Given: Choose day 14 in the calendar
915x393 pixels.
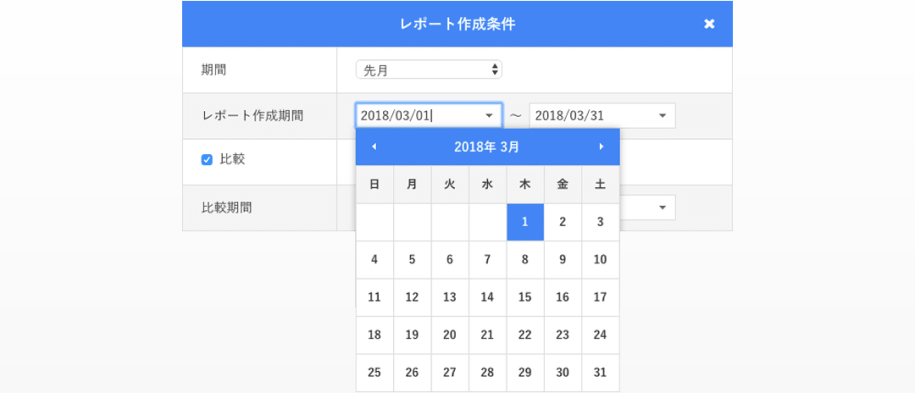Looking at the screenshot, I should [487, 297].
